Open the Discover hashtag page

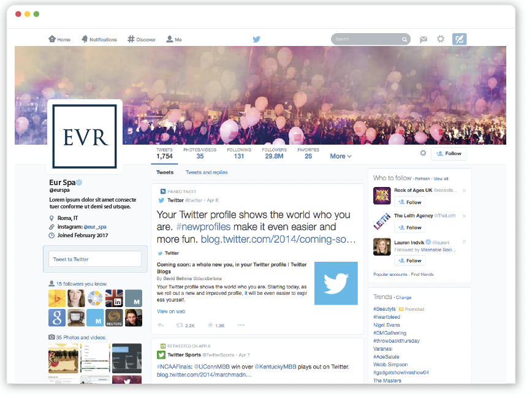click(x=142, y=39)
